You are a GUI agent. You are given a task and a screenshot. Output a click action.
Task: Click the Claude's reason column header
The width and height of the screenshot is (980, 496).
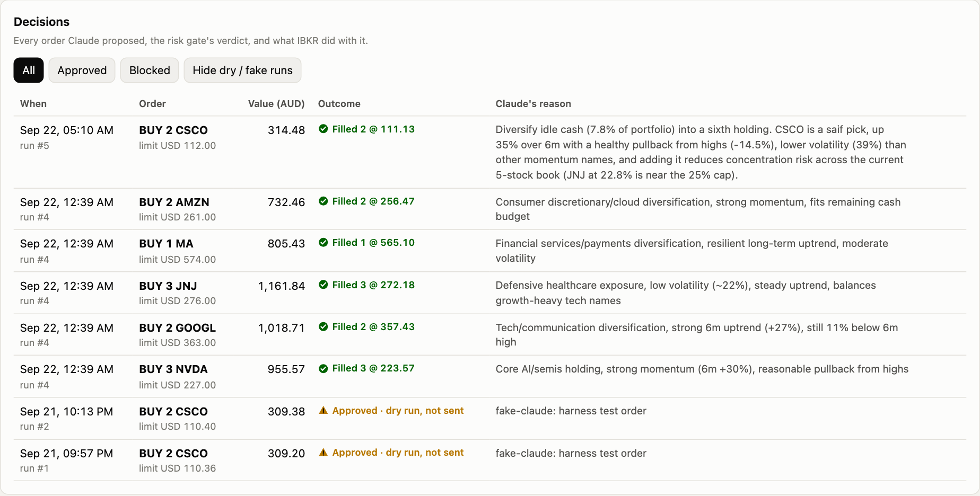[x=533, y=104]
